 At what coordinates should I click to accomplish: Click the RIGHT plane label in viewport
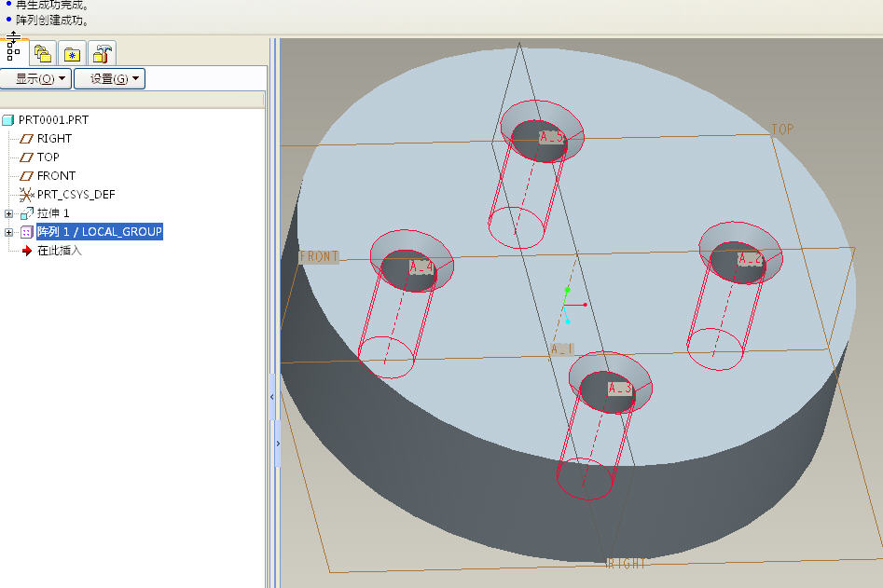626,564
